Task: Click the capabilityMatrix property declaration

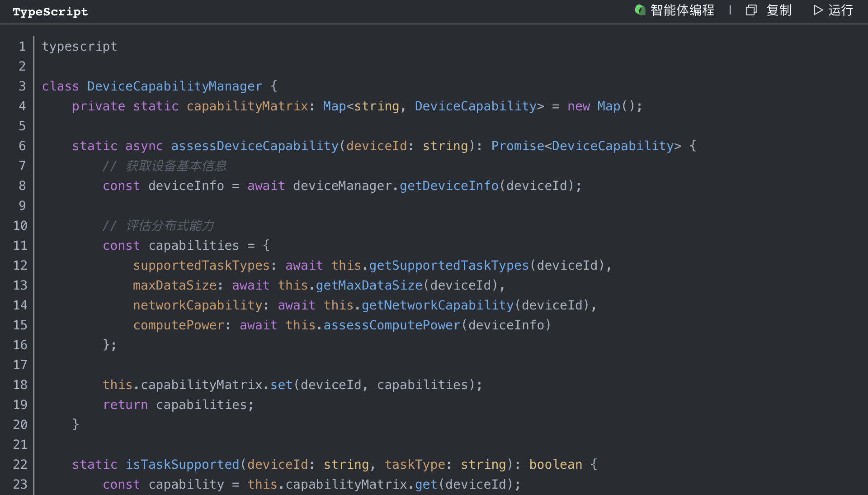Action: 247,106
